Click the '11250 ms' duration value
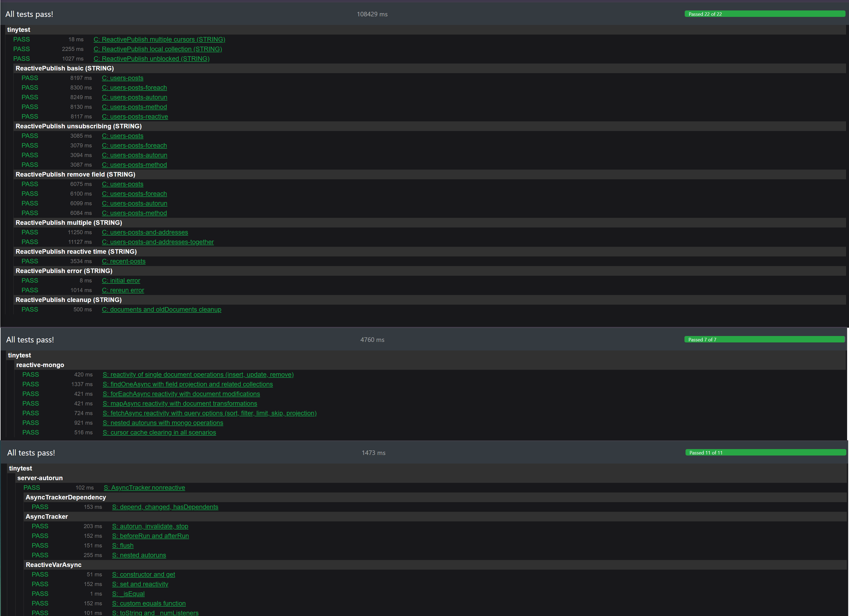 point(80,232)
